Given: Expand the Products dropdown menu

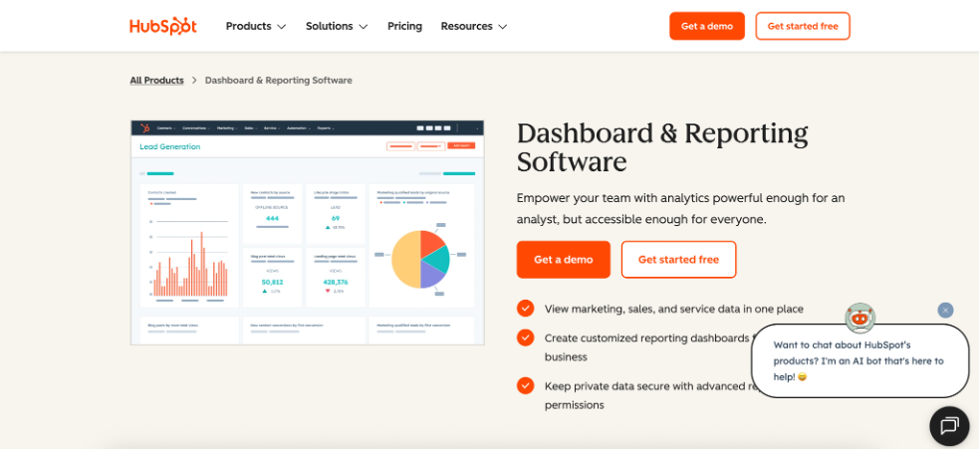Looking at the screenshot, I should click(x=256, y=26).
